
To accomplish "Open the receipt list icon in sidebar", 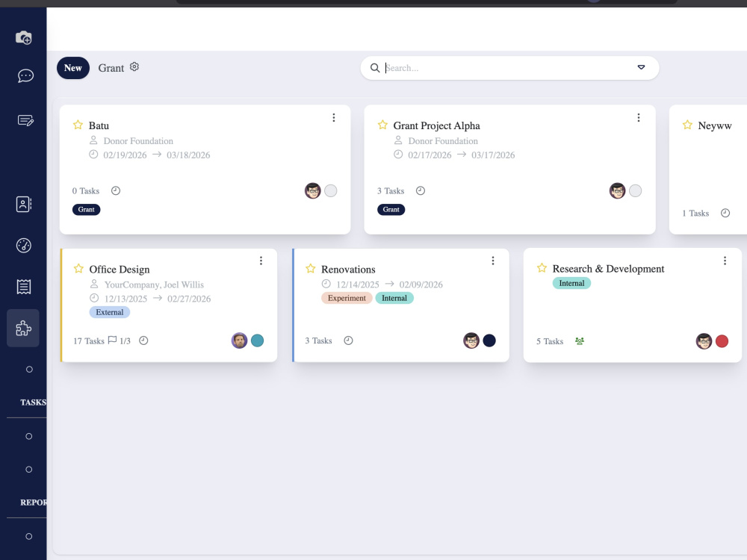I will [24, 287].
